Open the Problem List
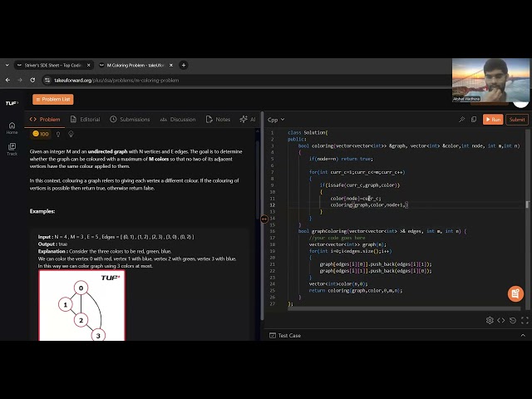 (x=53, y=100)
